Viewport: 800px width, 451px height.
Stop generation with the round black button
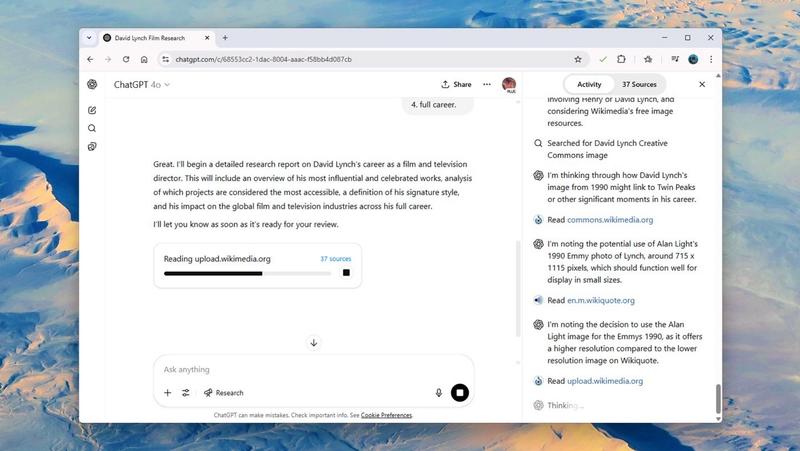460,393
